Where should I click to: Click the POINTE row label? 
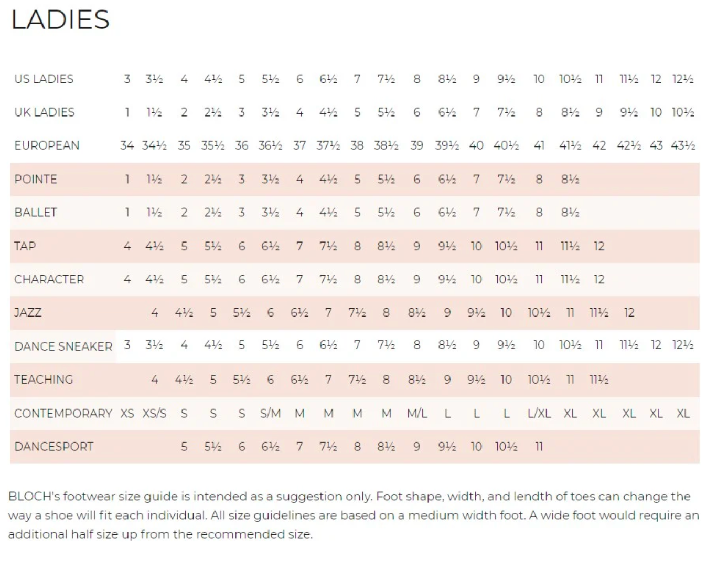coord(35,180)
